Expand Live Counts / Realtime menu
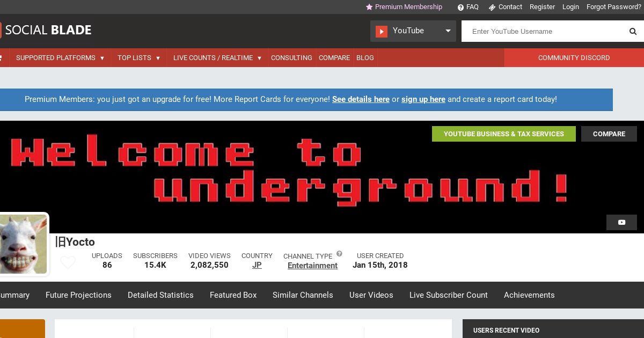This screenshot has height=338, width=644. (217, 57)
